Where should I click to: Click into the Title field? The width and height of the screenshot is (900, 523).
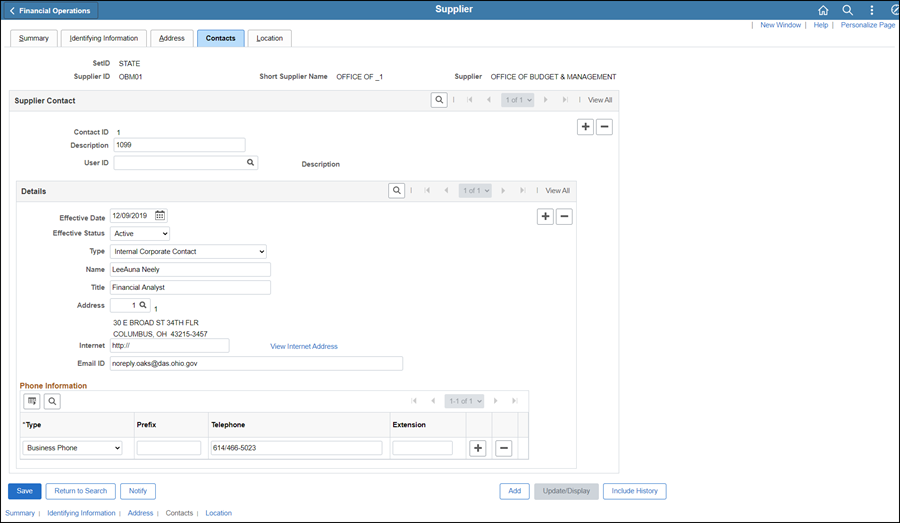tap(191, 288)
